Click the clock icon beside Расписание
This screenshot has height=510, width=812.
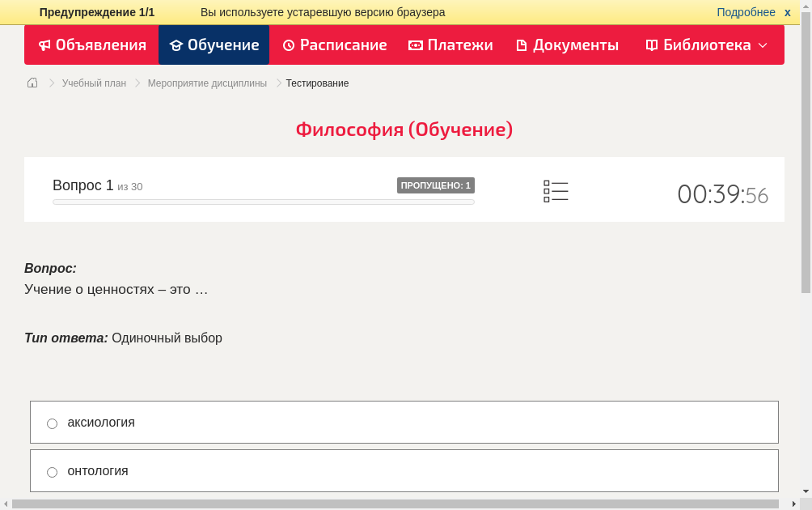coord(289,45)
